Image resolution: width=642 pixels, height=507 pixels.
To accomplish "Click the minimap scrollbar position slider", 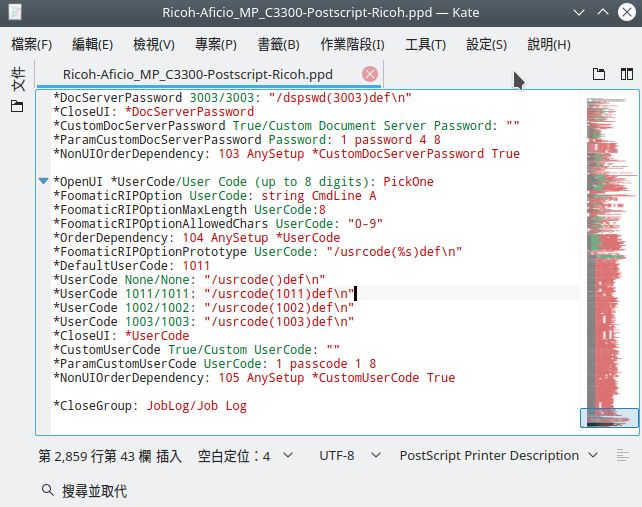I will coord(608,417).
